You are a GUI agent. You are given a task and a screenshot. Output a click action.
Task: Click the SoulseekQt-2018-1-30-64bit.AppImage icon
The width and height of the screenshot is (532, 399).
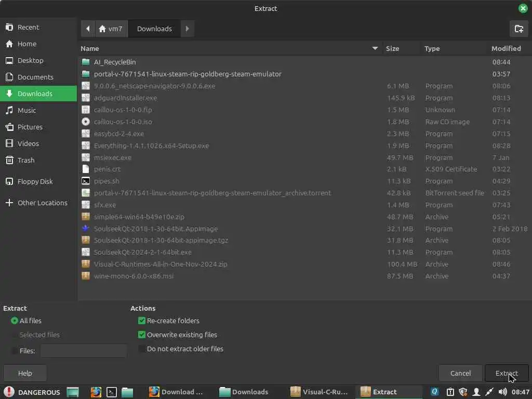86,229
